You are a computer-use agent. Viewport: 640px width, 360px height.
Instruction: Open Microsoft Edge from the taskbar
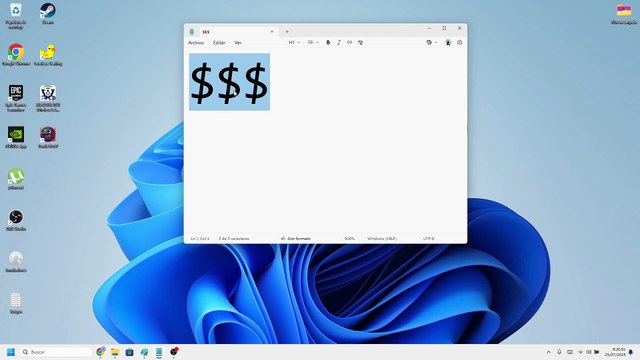[144, 352]
